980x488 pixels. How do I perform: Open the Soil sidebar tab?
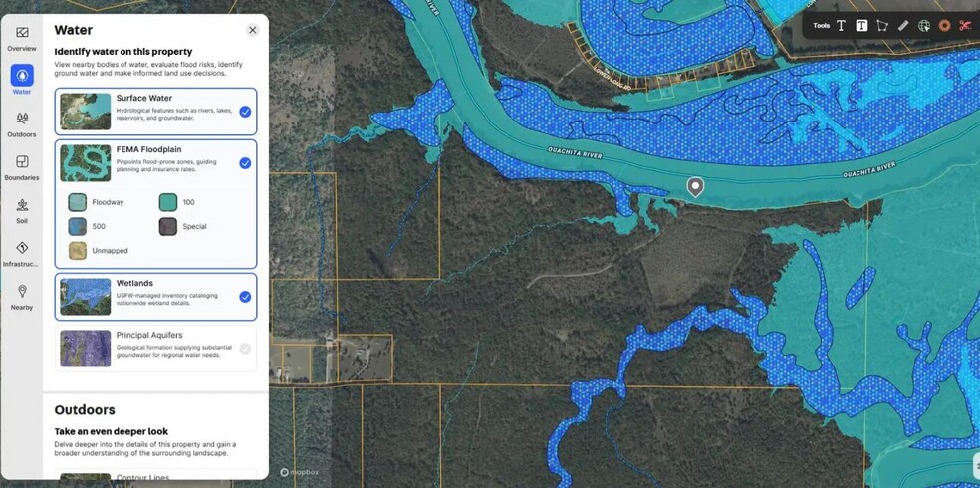pyautogui.click(x=22, y=210)
